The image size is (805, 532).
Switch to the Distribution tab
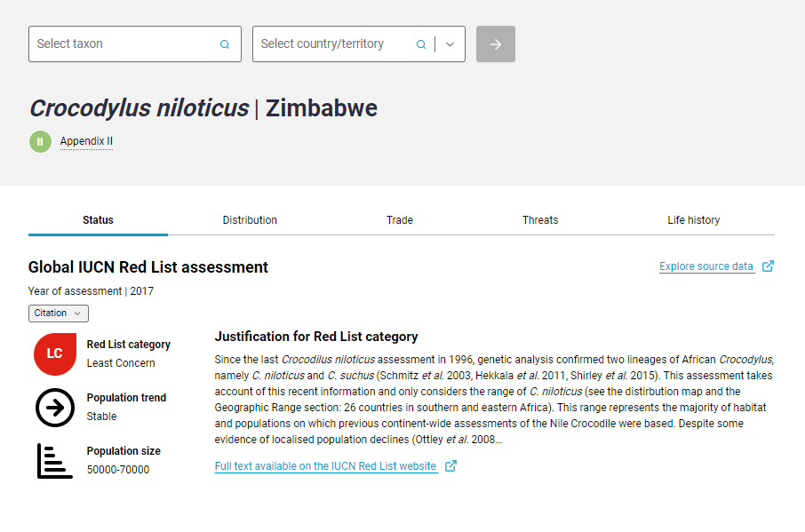point(250,219)
